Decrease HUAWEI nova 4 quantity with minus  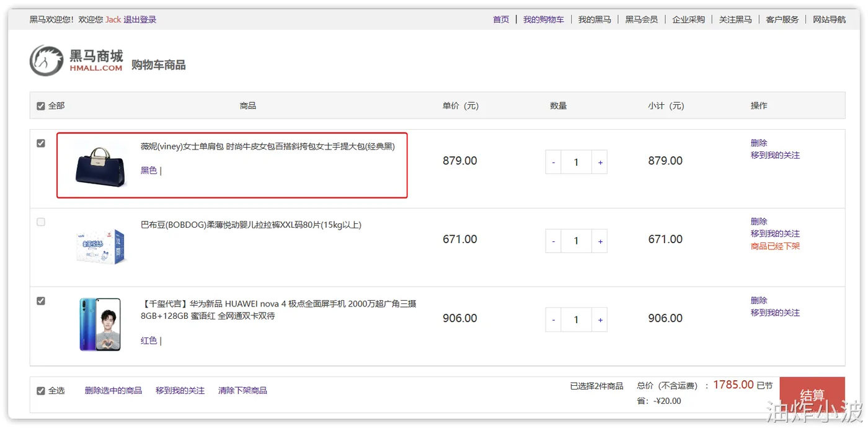click(554, 320)
